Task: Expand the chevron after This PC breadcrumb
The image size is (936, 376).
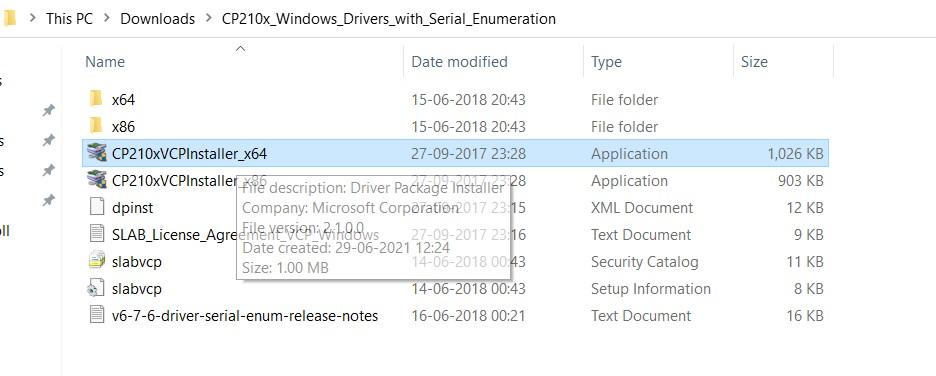Action: coord(107,19)
